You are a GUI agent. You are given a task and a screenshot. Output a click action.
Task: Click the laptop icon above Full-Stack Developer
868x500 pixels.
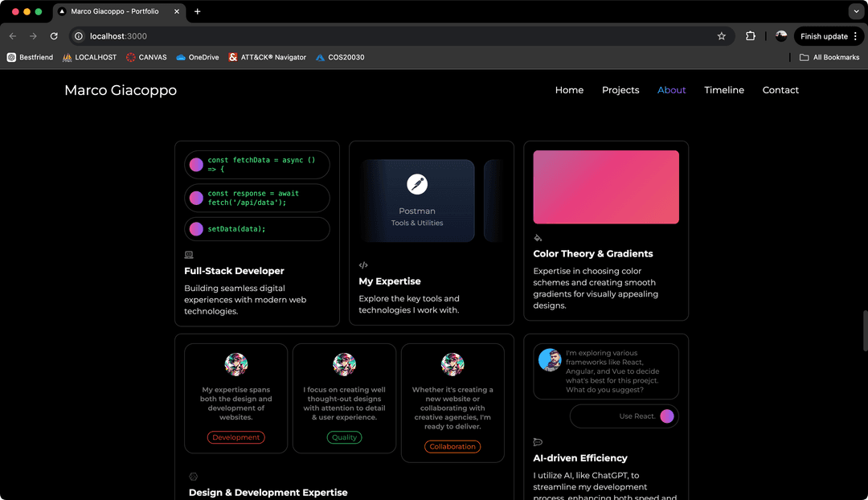coord(189,255)
